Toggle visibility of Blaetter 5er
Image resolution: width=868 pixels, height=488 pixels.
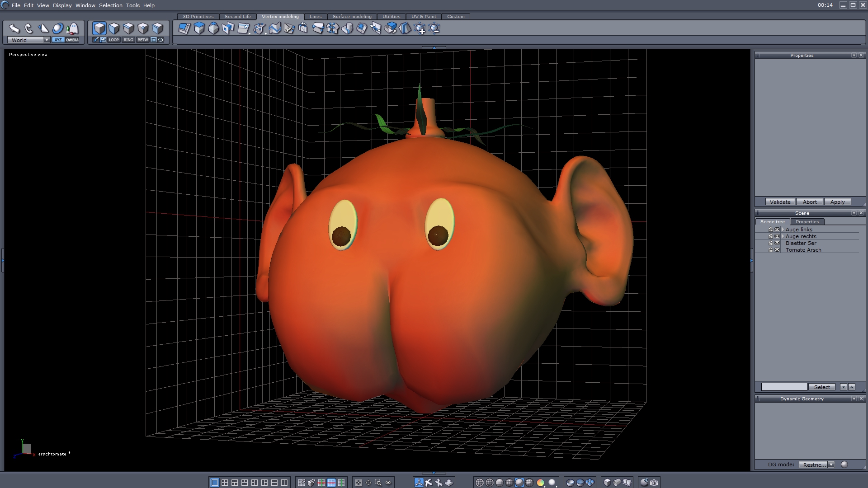coord(777,243)
